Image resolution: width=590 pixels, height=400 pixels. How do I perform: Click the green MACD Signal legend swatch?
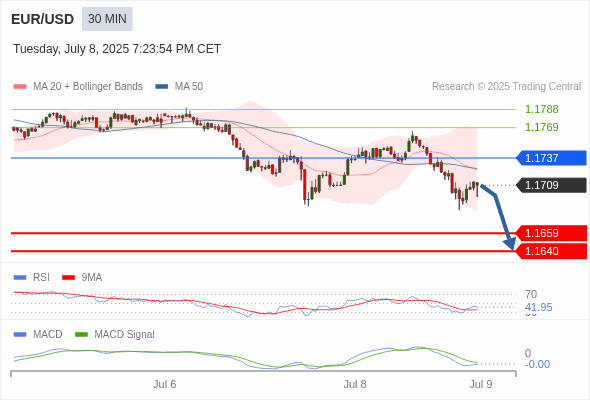click(x=82, y=335)
